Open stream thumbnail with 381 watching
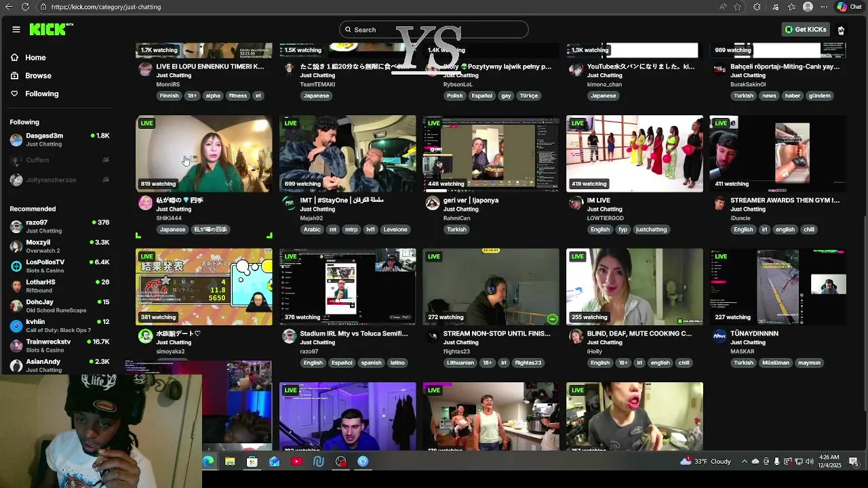 click(204, 287)
